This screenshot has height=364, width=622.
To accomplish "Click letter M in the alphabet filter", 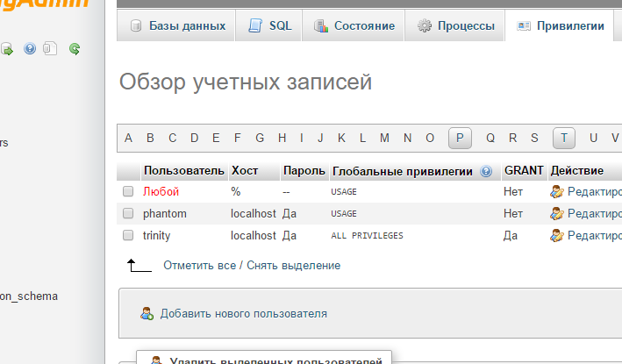I will tap(384, 138).
